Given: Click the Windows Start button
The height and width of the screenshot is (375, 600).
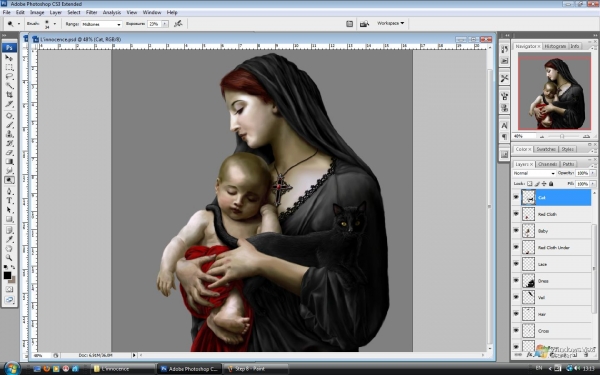Looking at the screenshot, I should [11, 368].
